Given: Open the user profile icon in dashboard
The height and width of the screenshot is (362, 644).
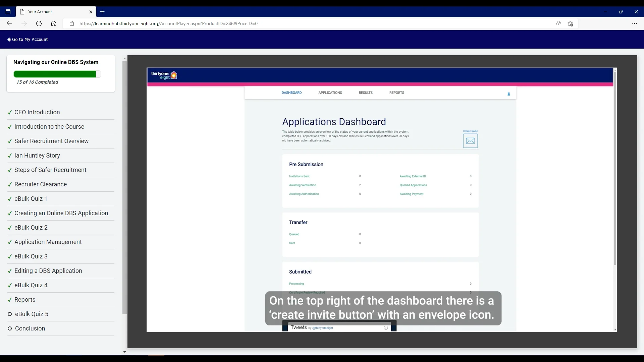Looking at the screenshot, I should pos(508,94).
